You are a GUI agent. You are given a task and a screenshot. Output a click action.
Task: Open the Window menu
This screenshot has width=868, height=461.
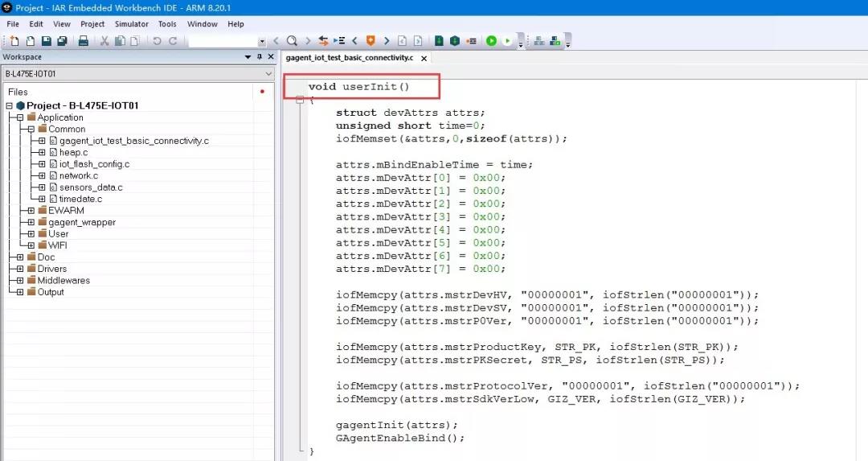click(x=202, y=24)
